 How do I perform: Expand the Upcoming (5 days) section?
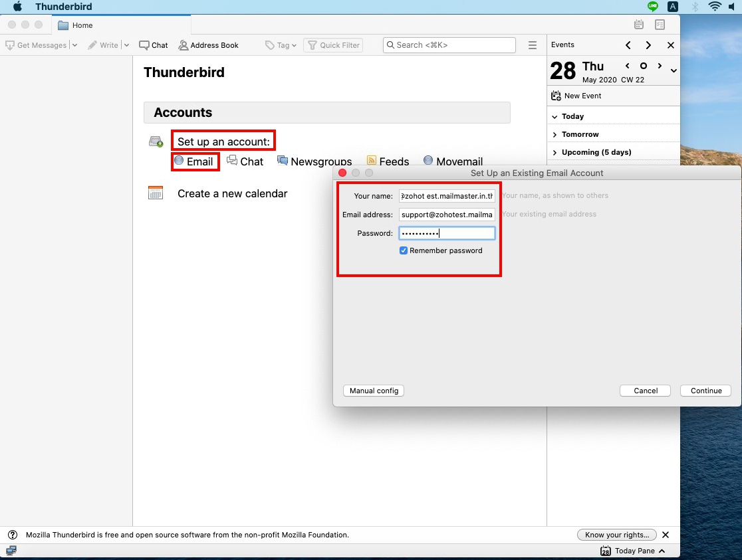(x=555, y=152)
